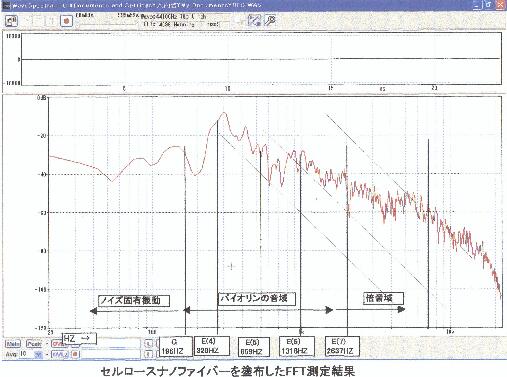Click the playback position slider in toolbar
The width and height of the screenshot is (507, 377).
(x=107, y=24)
